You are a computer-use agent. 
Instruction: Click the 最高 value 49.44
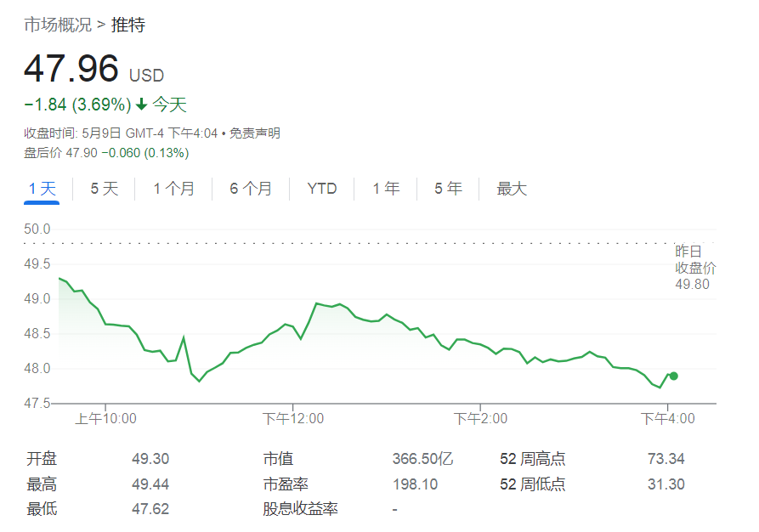point(150,484)
